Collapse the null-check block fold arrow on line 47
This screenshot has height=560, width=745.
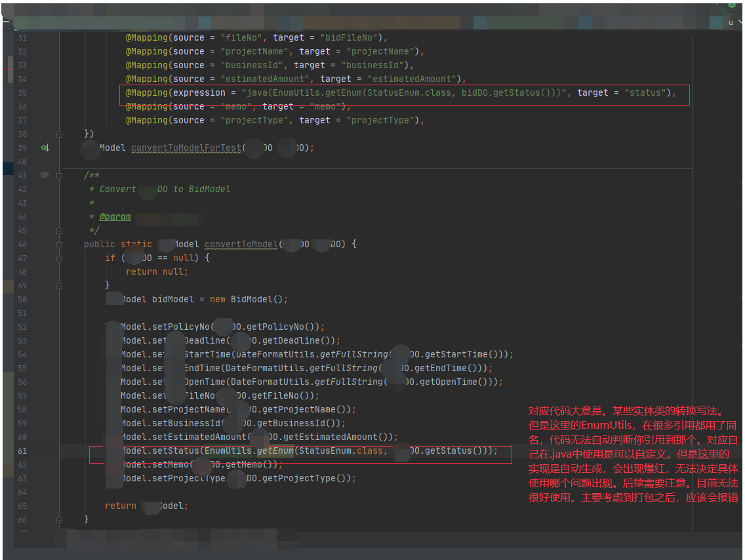[59, 258]
